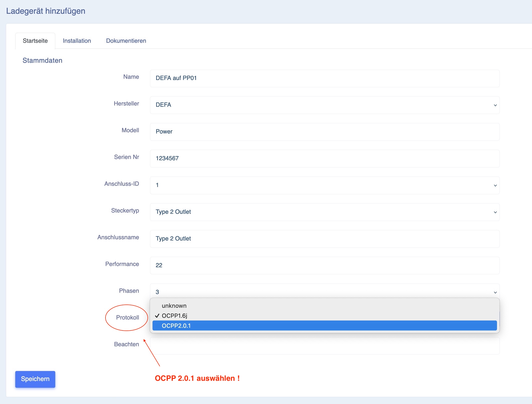Expand the Steckertyp dropdown chevron

click(x=495, y=212)
